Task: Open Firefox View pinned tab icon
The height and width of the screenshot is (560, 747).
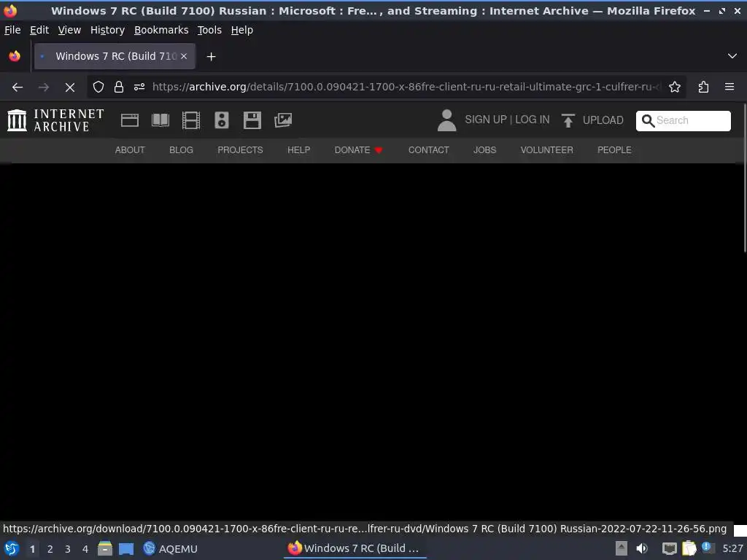Action: click(15, 56)
